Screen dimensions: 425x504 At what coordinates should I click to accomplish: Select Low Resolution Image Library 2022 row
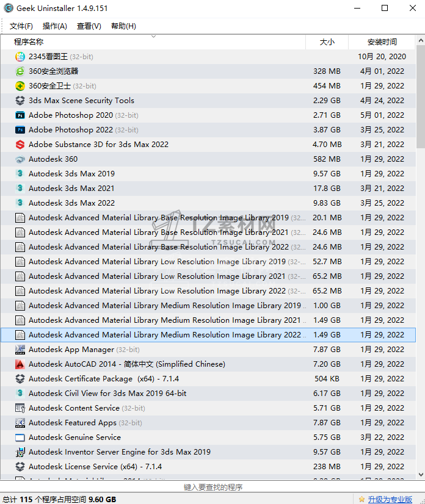[208, 291]
